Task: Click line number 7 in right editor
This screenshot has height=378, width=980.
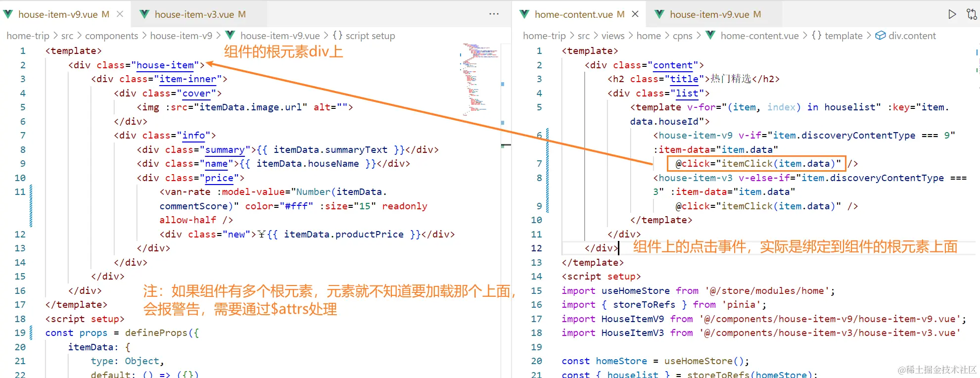Action: [539, 163]
